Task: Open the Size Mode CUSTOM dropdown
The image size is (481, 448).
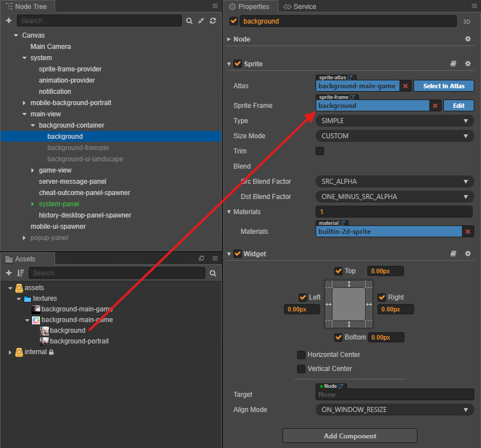Action: tap(394, 135)
